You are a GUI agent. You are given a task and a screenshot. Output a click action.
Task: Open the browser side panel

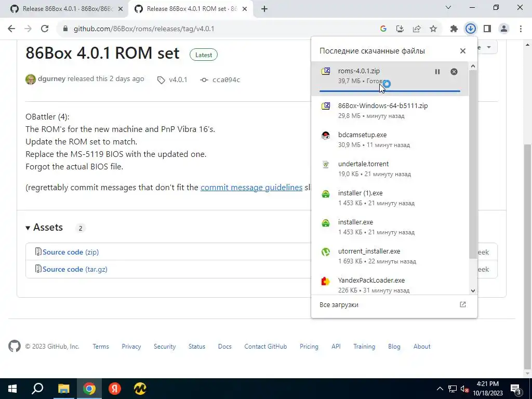pyautogui.click(x=487, y=29)
